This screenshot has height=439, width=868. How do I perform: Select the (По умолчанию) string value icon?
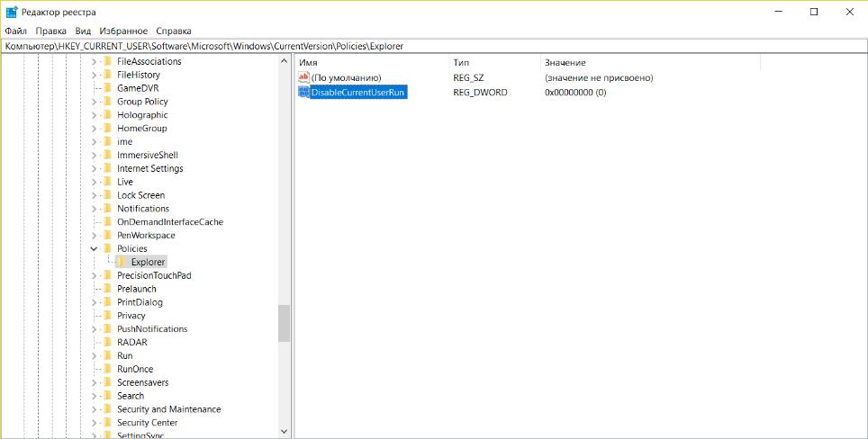[303, 77]
